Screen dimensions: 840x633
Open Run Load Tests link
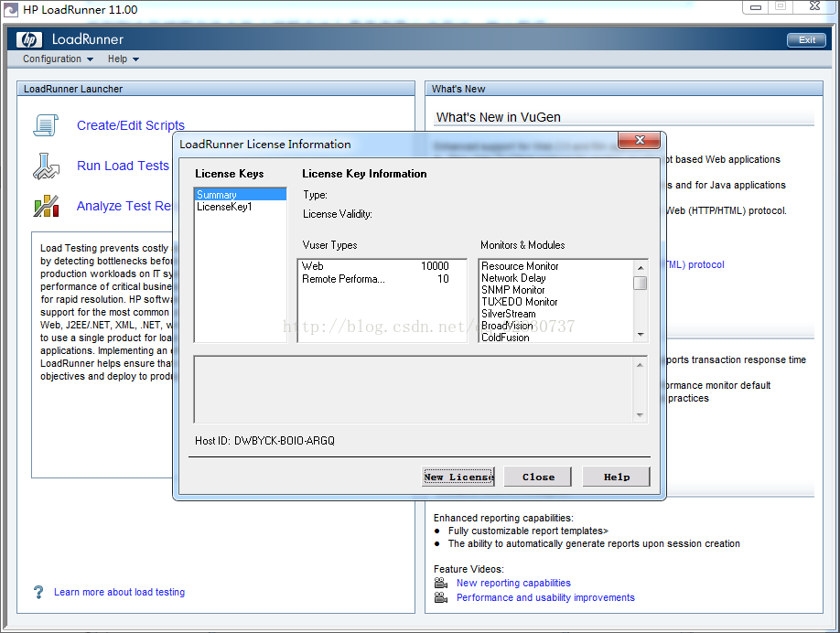tap(123, 166)
